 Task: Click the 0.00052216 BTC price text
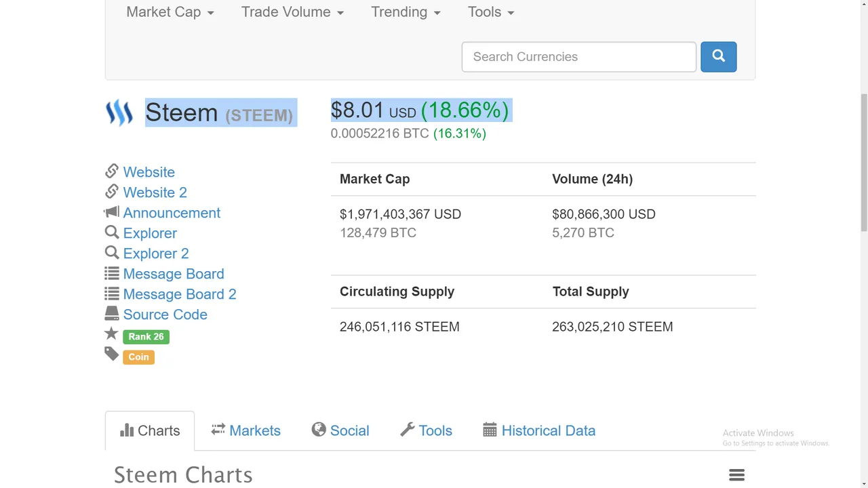(x=380, y=134)
